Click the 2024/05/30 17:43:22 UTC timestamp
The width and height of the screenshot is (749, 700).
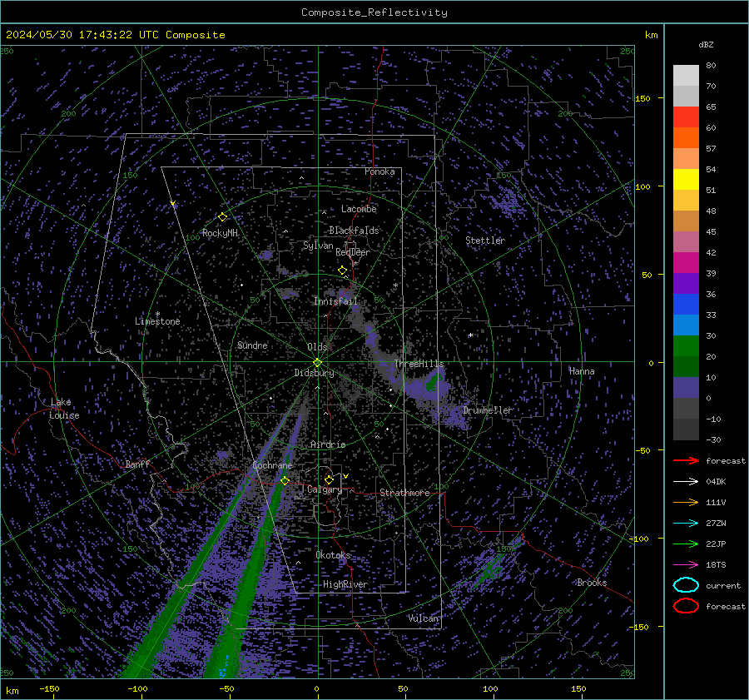click(82, 35)
